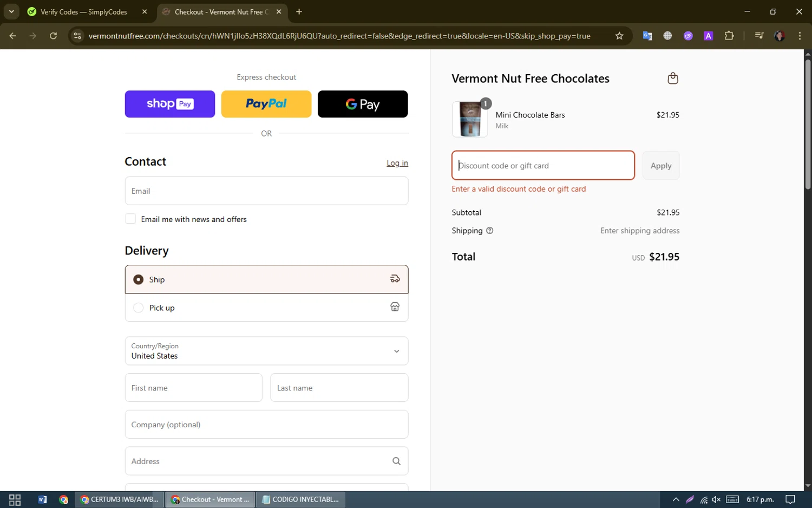
Task: Click the delivery truck icon in the Ship row
Action: point(395,279)
